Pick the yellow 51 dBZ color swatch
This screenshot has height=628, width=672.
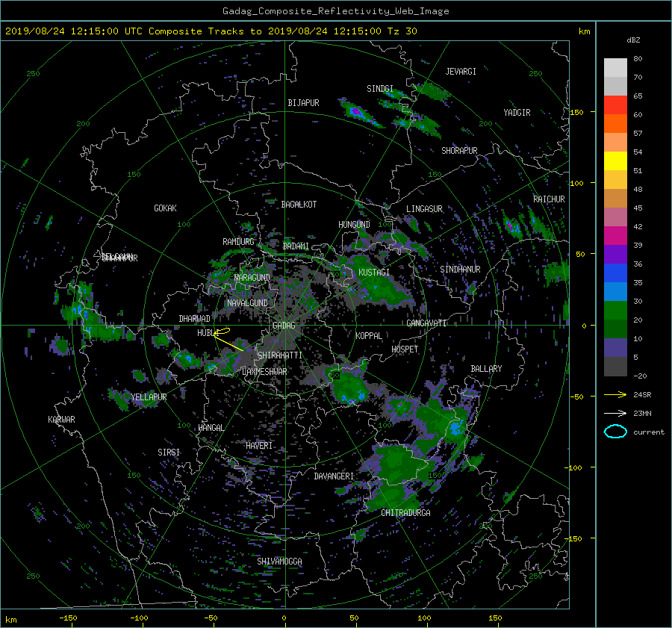coord(615,161)
